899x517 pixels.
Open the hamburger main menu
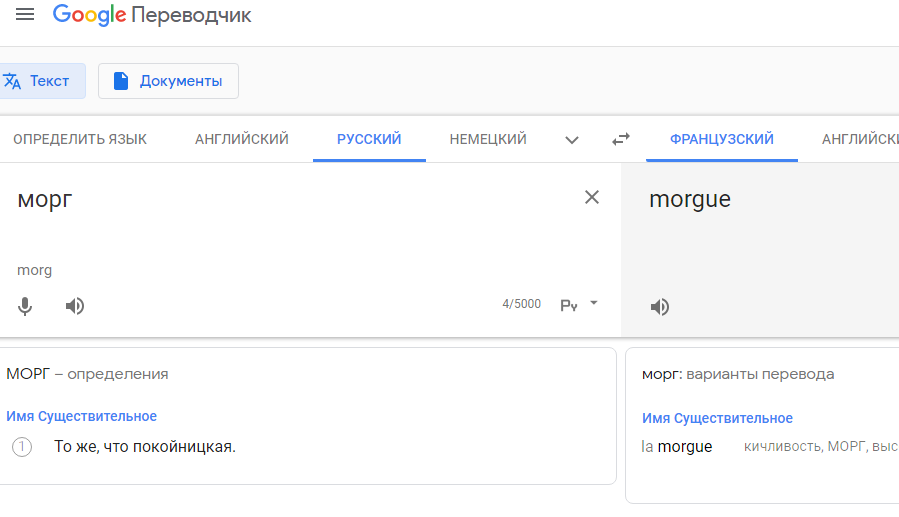(x=25, y=14)
